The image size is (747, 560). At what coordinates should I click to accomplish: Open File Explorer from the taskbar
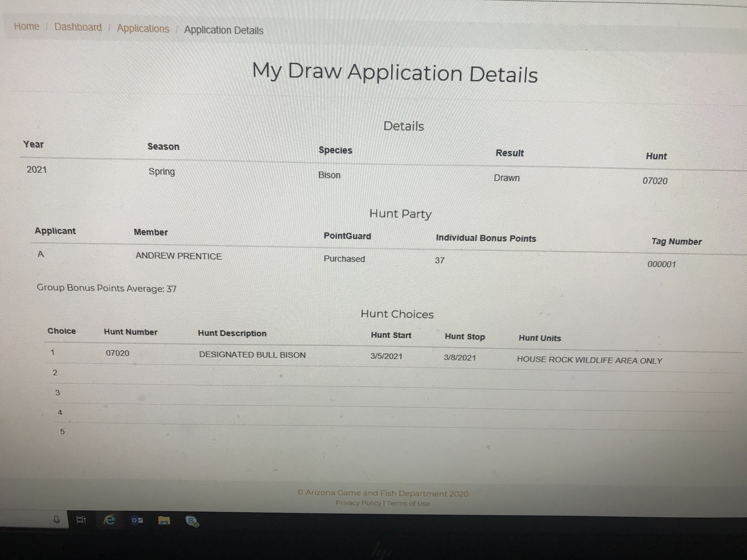pos(164,521)
